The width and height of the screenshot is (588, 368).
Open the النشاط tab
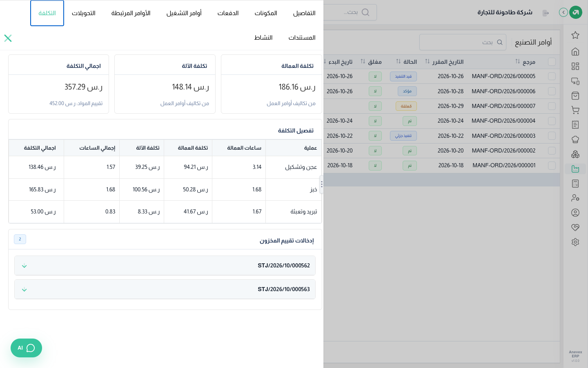pos(263,38)
